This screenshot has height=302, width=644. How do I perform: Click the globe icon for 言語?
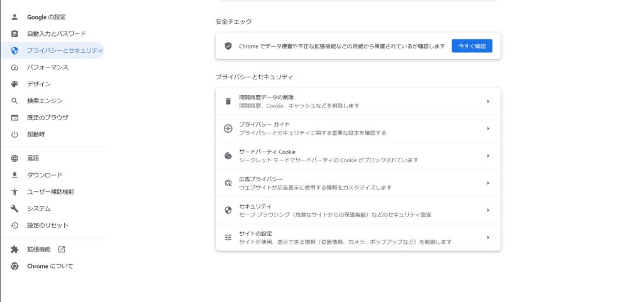point(14,158)
